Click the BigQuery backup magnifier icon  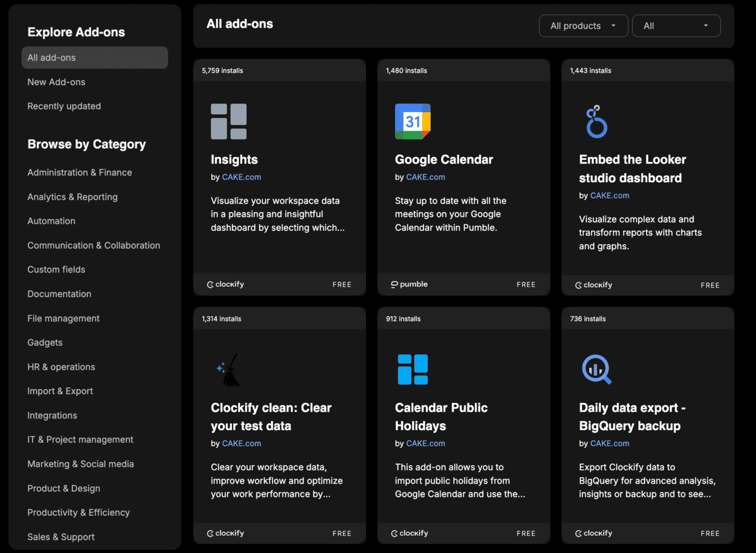(x=597, y=370)
